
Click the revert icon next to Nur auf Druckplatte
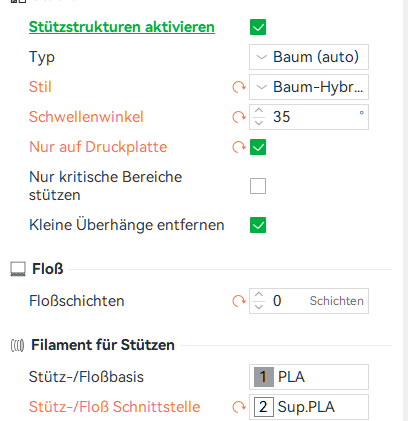239,147
